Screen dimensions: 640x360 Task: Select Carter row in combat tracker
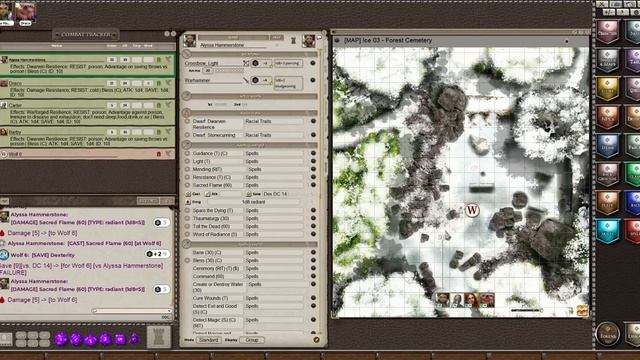87,113
